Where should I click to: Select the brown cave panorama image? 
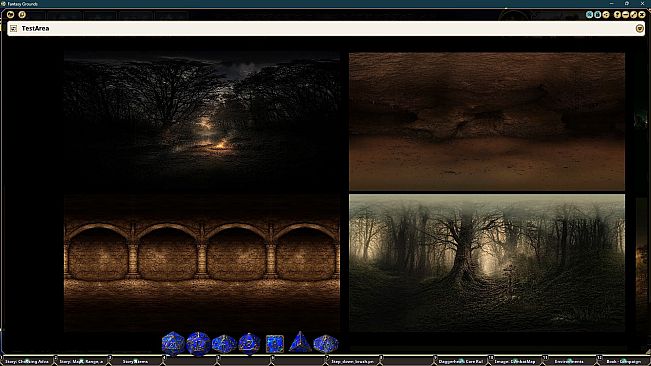tap(487, 122)
